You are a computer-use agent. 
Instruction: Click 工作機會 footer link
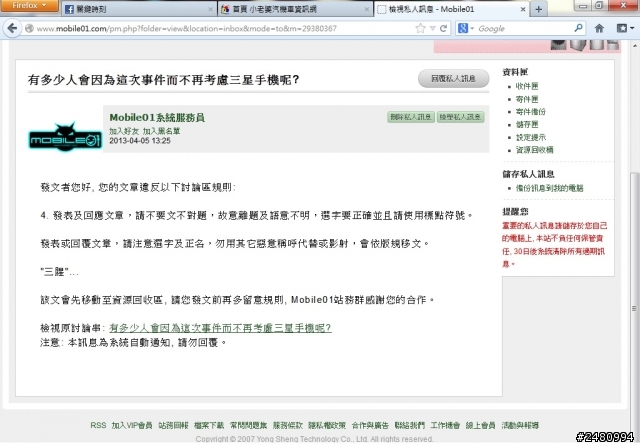coord(445,425)
